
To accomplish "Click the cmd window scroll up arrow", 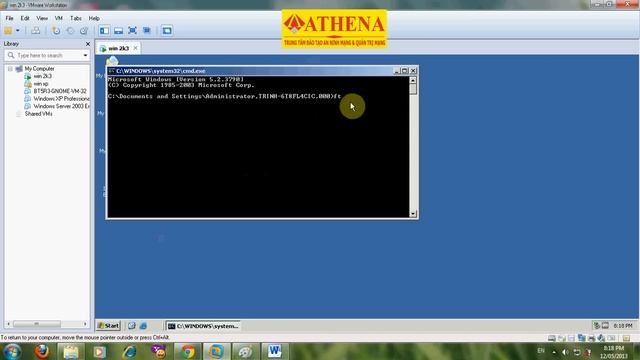I will 413,80.
